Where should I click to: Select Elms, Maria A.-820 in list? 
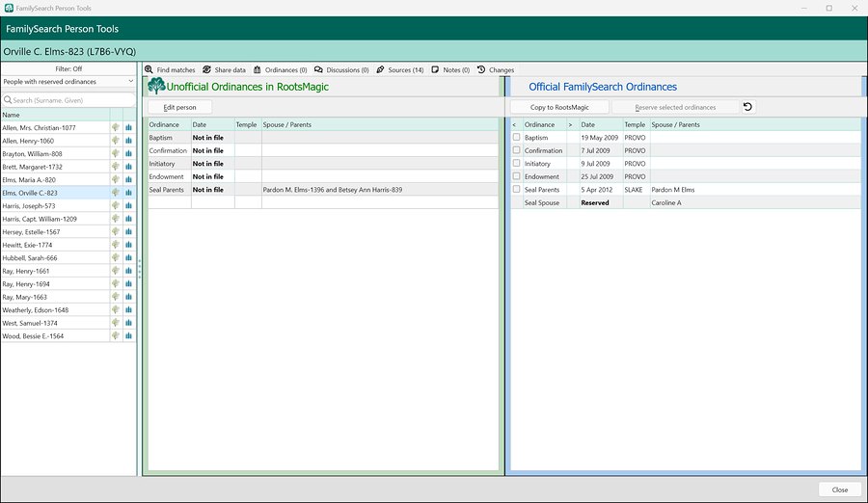[55, 180]
